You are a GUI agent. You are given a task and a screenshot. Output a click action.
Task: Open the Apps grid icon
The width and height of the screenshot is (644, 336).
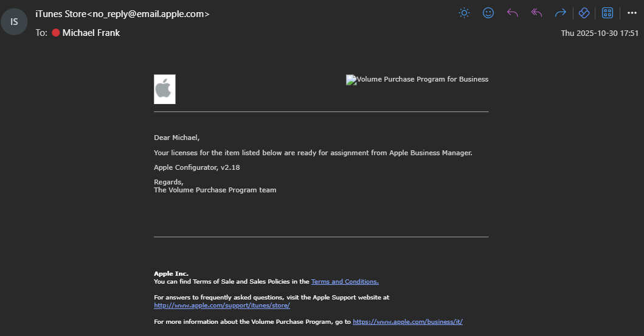(607, 13)
